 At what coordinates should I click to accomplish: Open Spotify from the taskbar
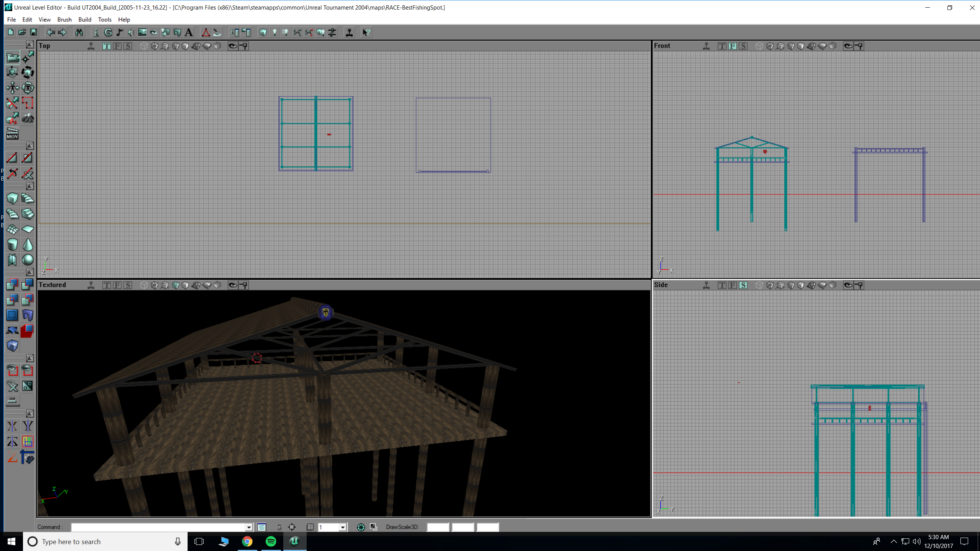tap(271, 541)
